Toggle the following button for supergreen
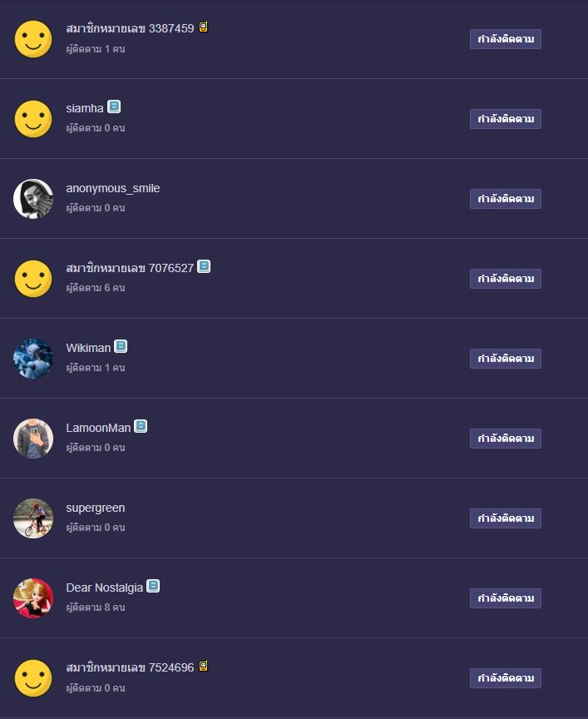This screenshot has height=719, width=588. [x=506, y=518]
